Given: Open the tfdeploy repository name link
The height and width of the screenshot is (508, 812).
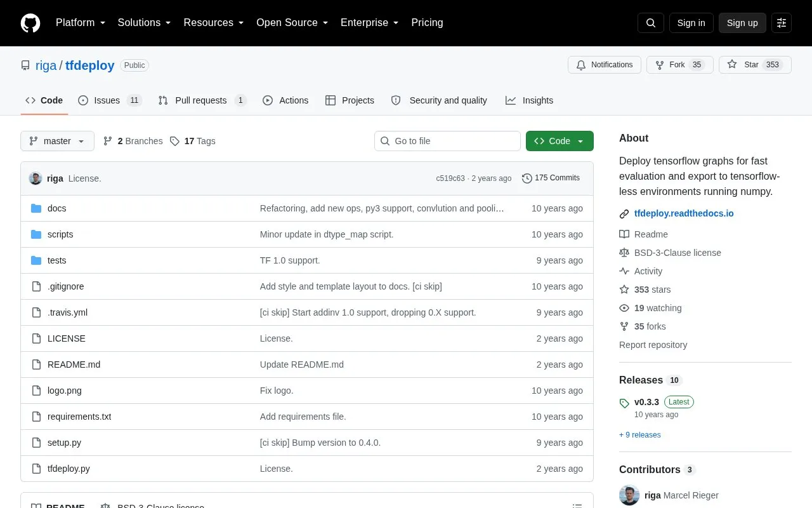Looking at the screenshot, I should point(90,65).
